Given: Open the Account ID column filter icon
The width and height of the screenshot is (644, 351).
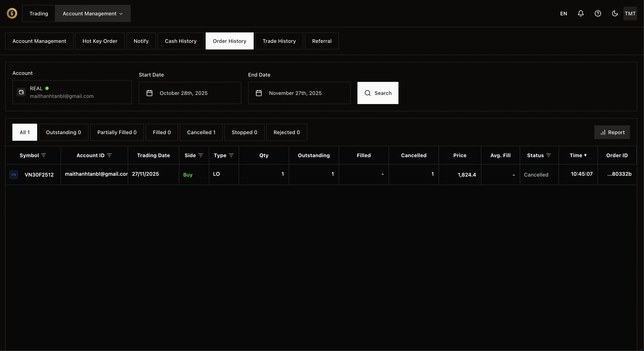Looking at the screenshot, I should [x=109, y=155].
